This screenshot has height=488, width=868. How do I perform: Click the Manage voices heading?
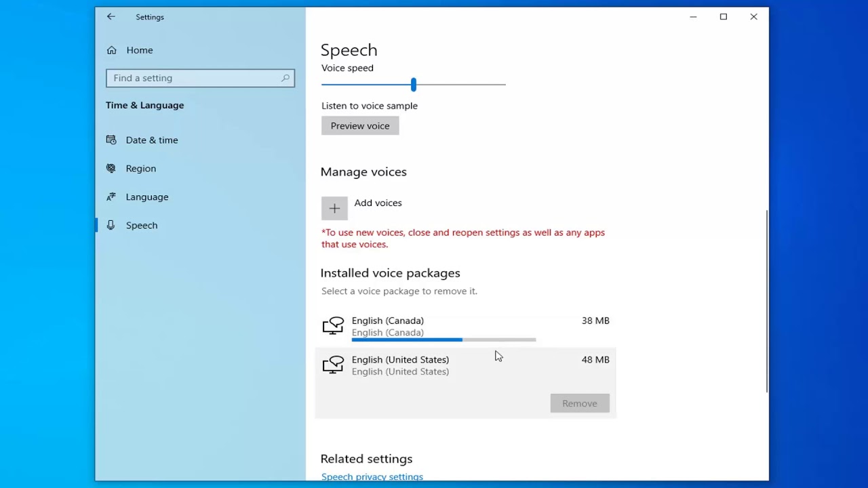point(363,172)
